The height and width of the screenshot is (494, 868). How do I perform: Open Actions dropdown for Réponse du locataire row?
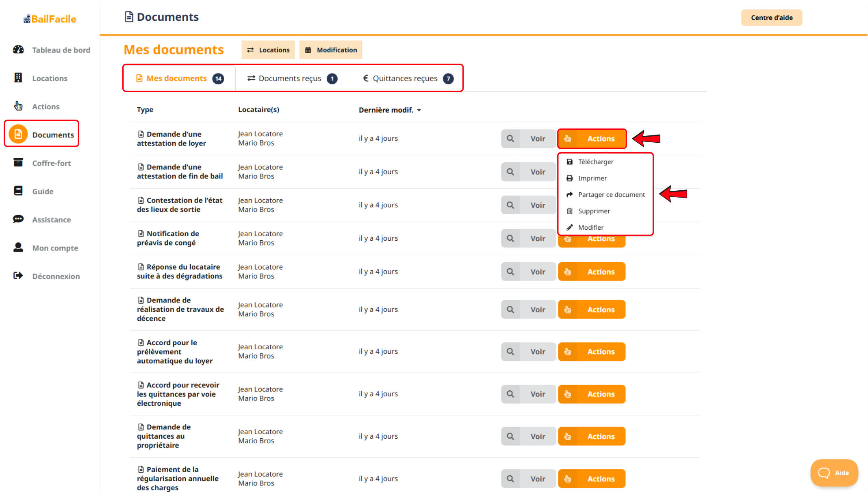591,272
